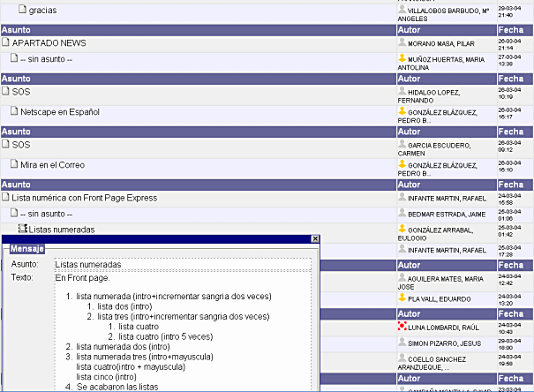This screenshot has width=534, height=392.
Task: Click the Asunto field in Mensaje panel
Action: pyautogui.click(x=181, y=264)
